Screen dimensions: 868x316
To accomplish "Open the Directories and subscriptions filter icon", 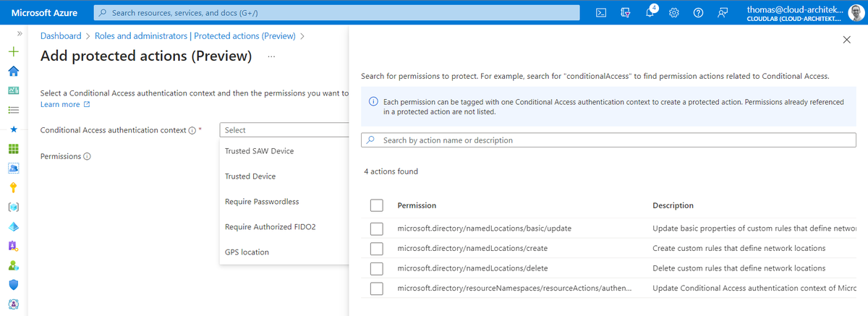I will pos(626,13).
